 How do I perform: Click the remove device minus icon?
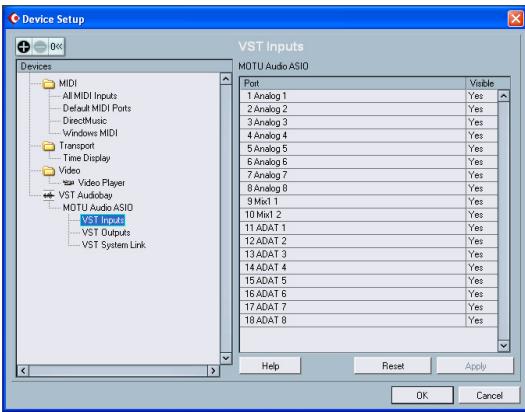click(x=40, y=47)
